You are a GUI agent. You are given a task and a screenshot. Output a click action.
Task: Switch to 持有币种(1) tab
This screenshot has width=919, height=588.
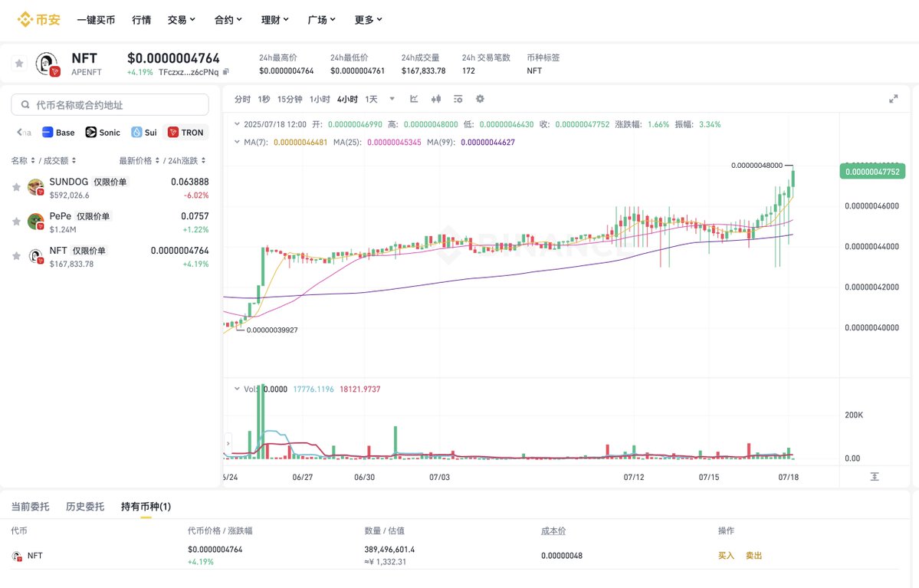pyautogui.click(x=146, y=507)
